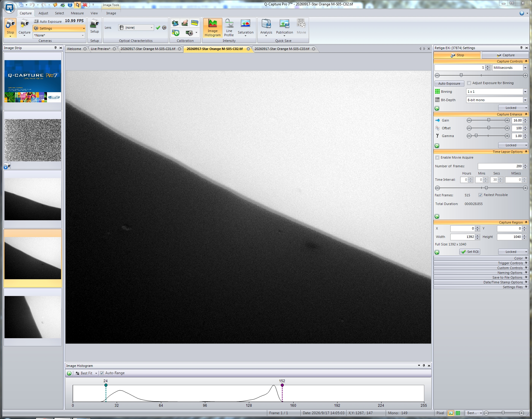
Task: Switch to the Welcome document tab
Action: [74, 49]
